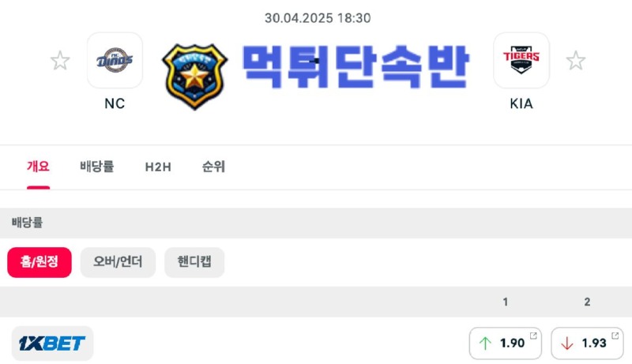Switch to the 배당률 tab
The width and height of the screenshot is (632, 364).
pyautogui.click(x=96, y=167)
